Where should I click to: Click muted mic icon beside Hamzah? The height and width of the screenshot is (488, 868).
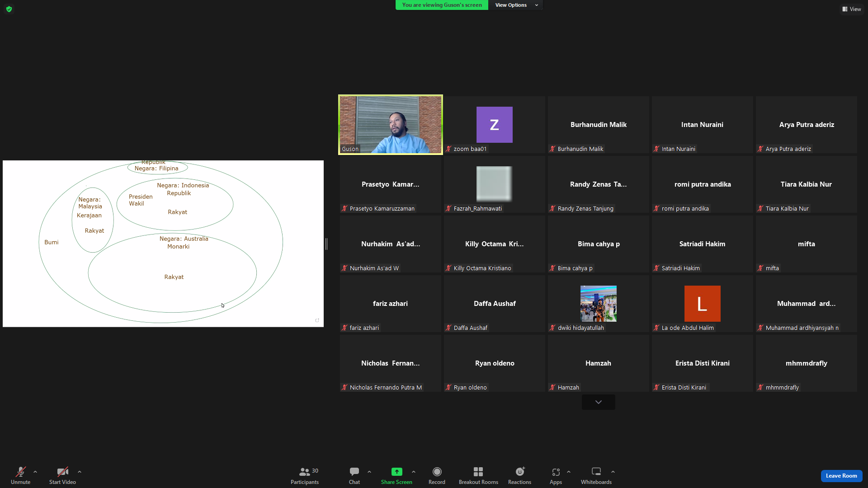[x=552, y=387]
